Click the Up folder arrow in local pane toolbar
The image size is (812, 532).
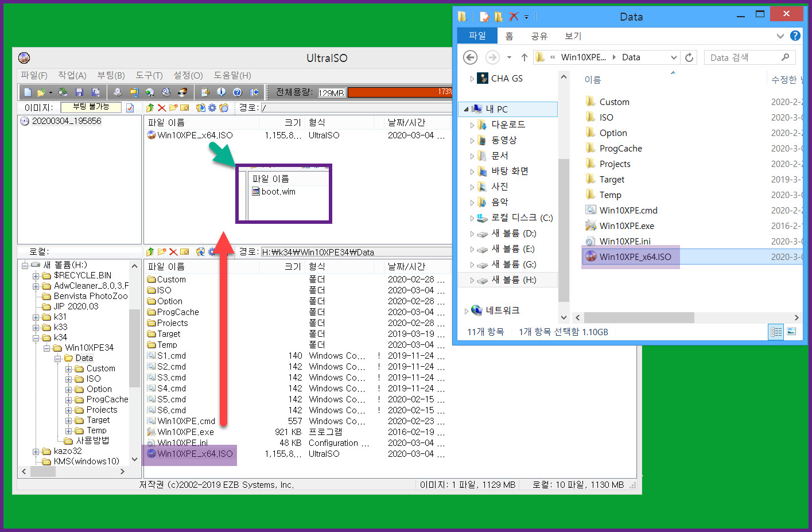pos(150,251)
